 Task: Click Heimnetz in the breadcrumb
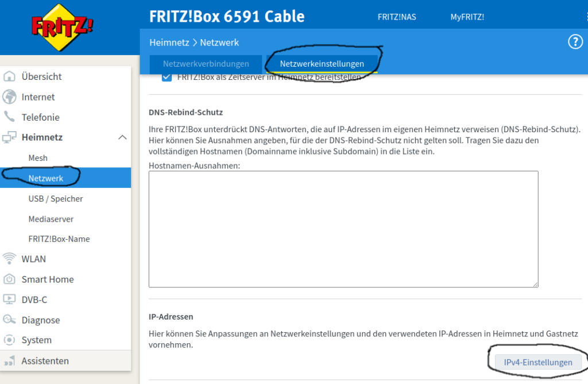coord(169,43)
